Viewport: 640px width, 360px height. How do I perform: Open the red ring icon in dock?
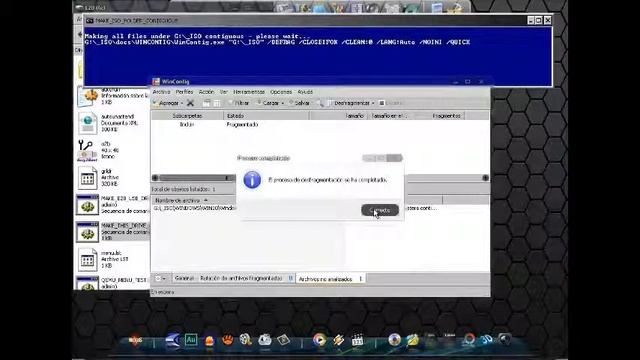[469, 340]
